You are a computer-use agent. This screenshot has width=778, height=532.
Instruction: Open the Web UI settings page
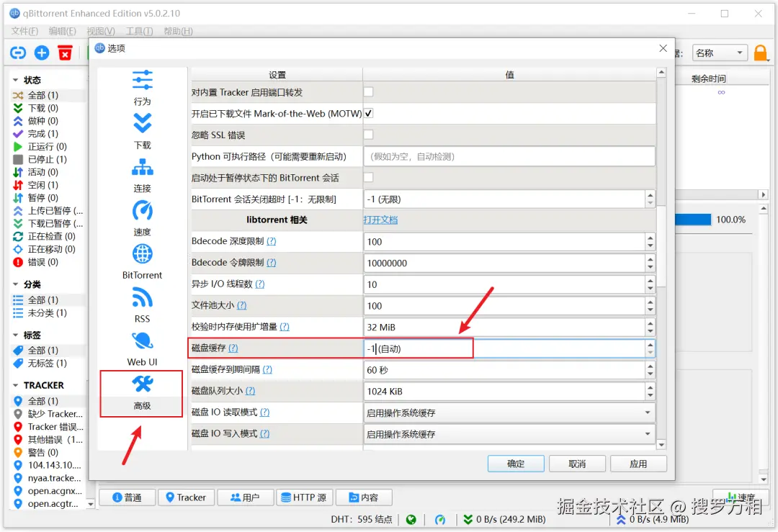[142, 349]
